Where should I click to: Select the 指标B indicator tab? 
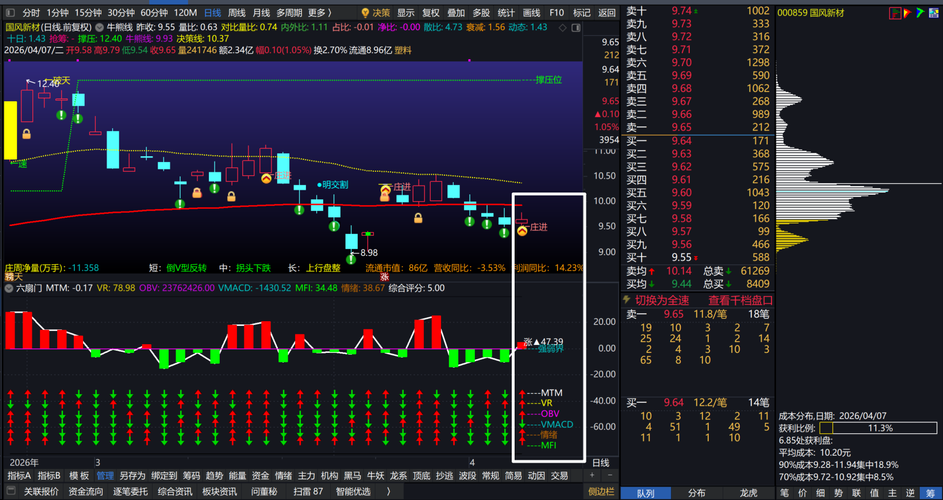coord(49,476)
